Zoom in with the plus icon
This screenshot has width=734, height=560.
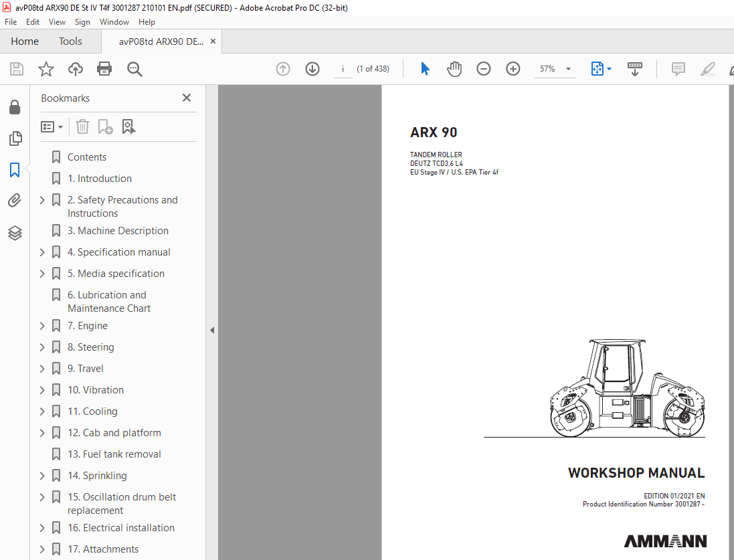513,69
